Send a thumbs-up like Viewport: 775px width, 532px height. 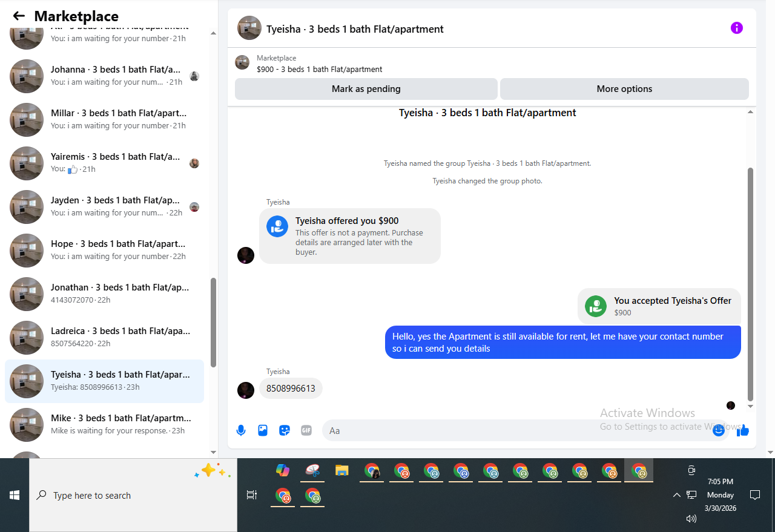(x=743, y=430)
